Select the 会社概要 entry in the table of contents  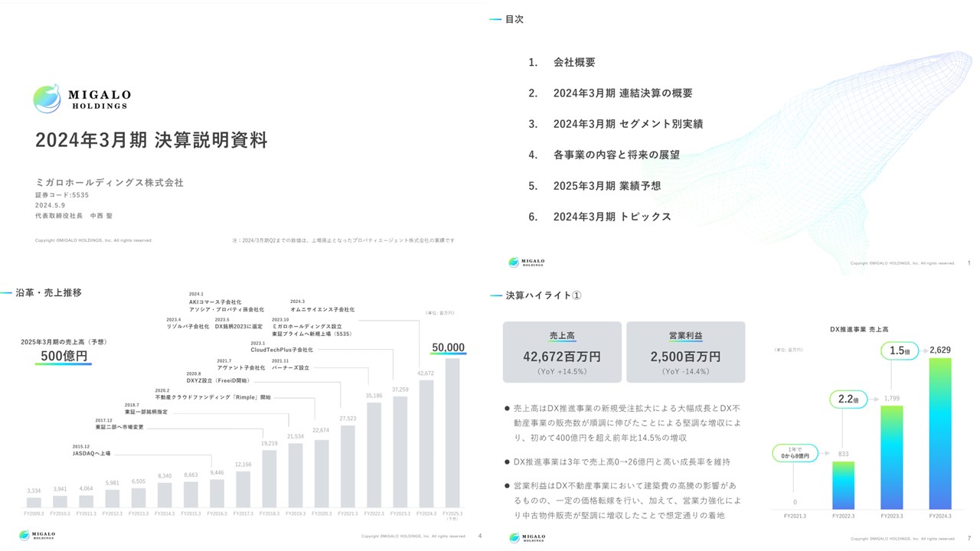(576, 62)
